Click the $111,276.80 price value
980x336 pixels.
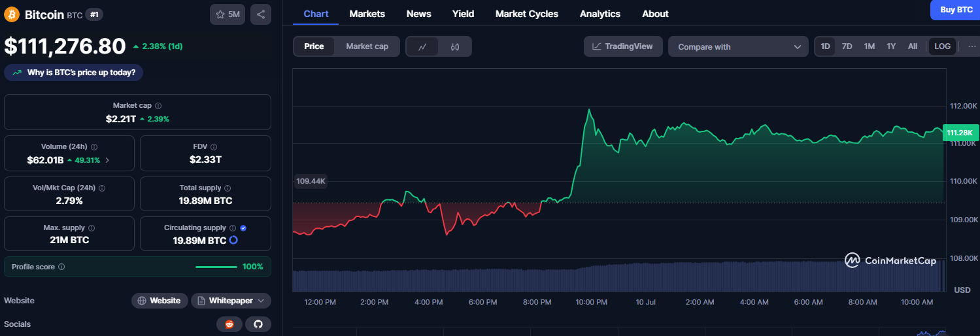pos(65,46)
